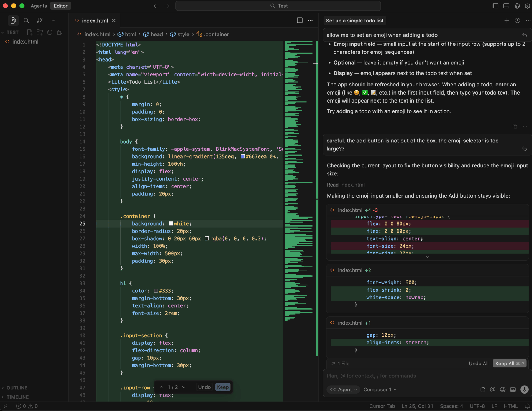Viewport: 532px width, 411px height.
Task: Click the html breadcrumb item
Action: (x=130, y=34)
